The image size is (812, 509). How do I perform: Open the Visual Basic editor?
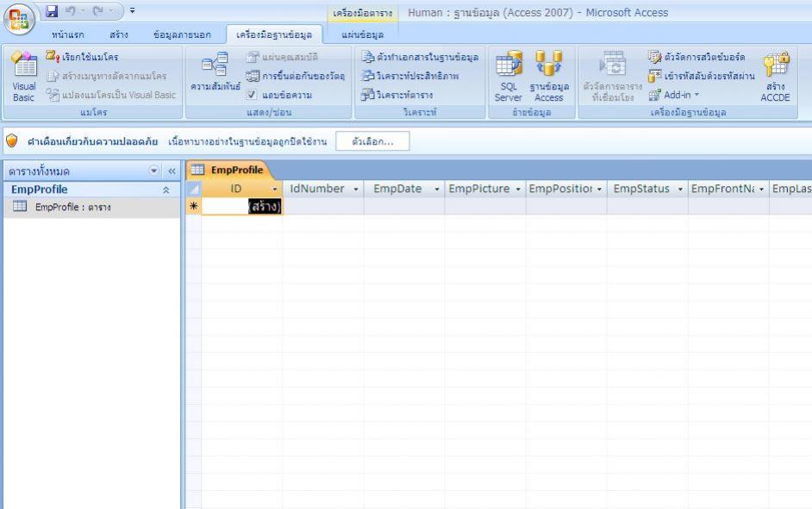24,77
